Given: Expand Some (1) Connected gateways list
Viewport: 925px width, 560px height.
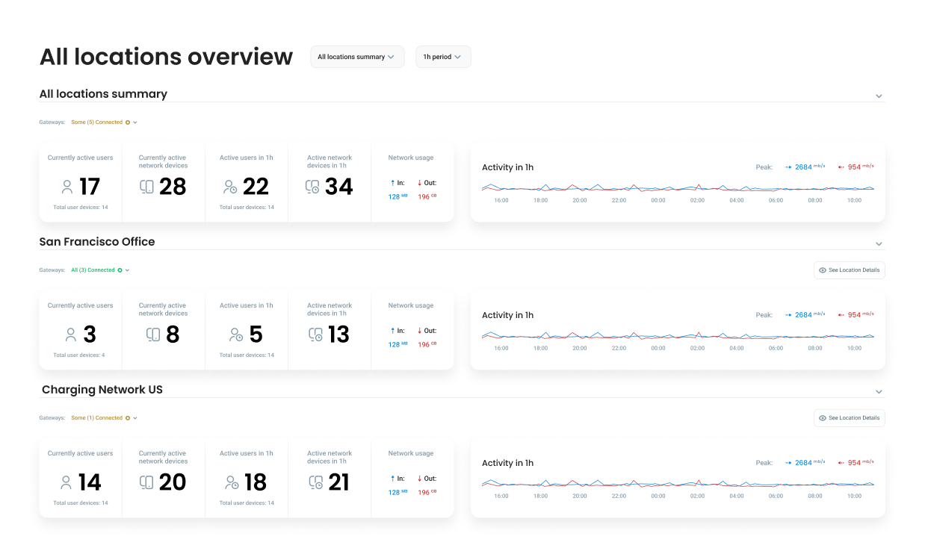Looking at the screenshot, I should (104, 418).
